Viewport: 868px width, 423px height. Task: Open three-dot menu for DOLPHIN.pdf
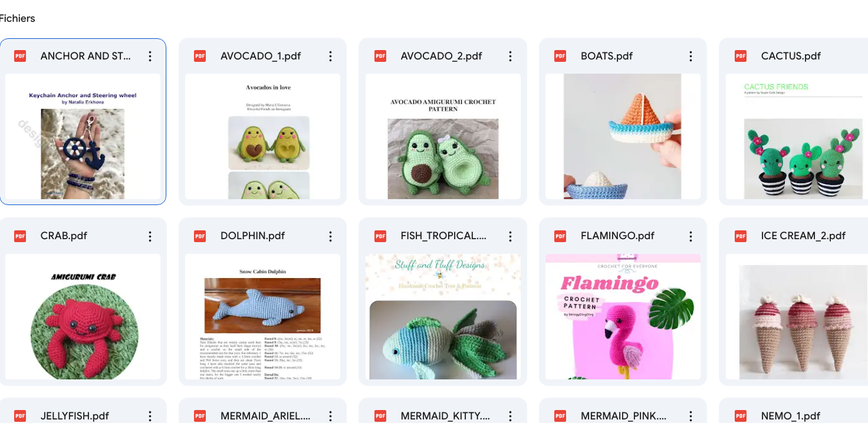[330, 236]
